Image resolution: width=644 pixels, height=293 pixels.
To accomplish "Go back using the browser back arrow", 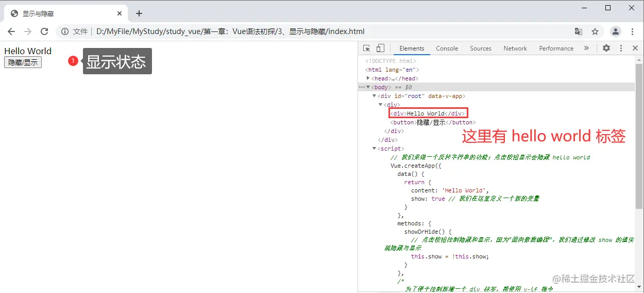I will (x=11, y=31).
